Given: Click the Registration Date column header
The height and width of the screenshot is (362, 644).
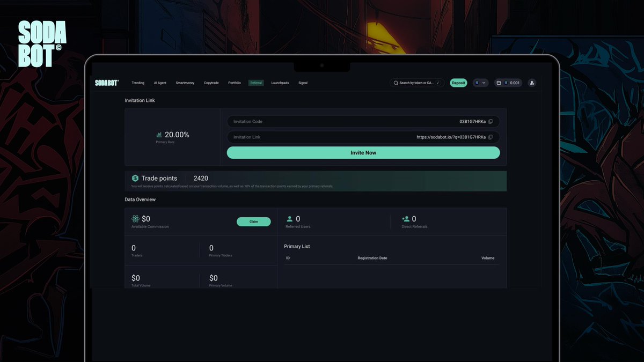Looking at the screenshot, I should [x=372, y=258].
